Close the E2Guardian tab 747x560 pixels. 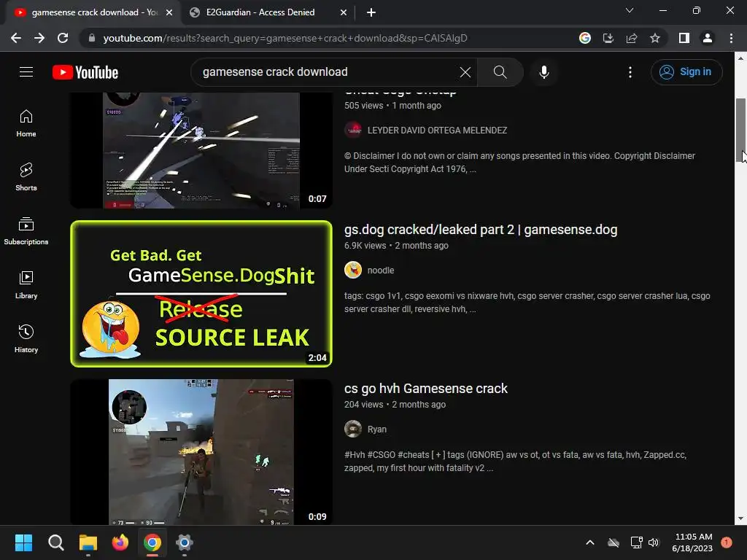[x=344, y=12]
